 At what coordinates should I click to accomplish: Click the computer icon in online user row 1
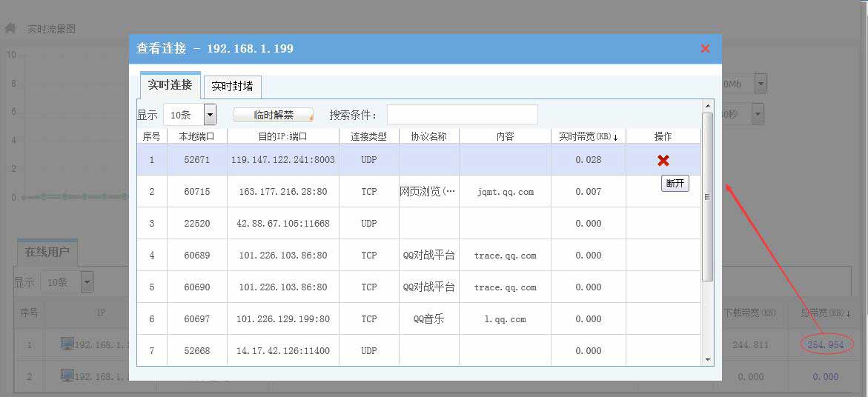[67, 344]
